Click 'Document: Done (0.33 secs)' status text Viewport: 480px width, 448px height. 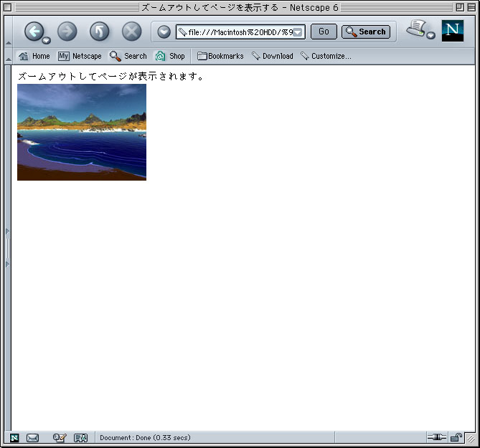[x=145, y=437]
